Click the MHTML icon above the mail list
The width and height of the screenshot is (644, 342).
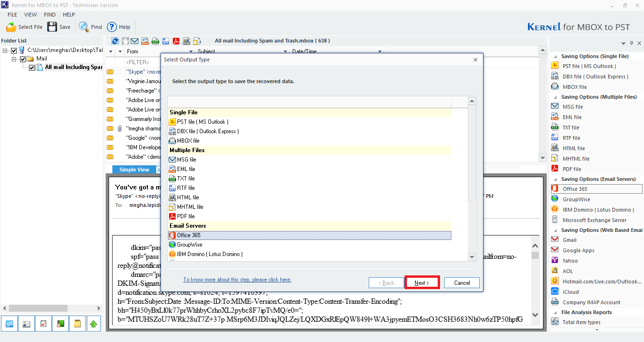click(x=197, y=41)
